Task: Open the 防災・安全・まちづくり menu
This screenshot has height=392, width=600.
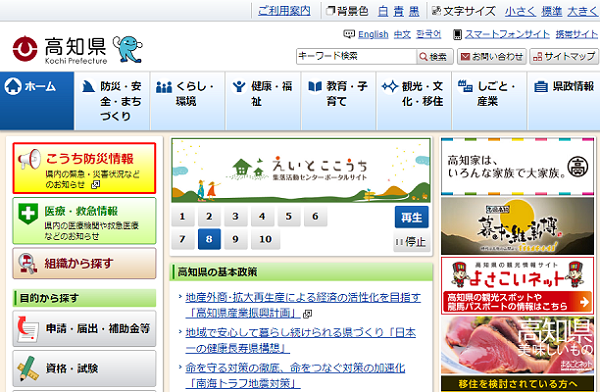Action: tap(112, 101)
